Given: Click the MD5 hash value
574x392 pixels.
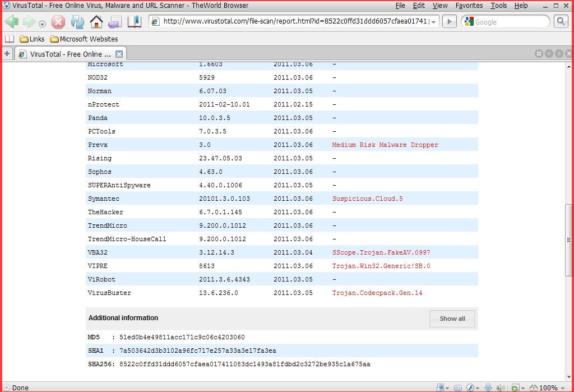Looking at the screenshot, I should [x=182, y=337].
